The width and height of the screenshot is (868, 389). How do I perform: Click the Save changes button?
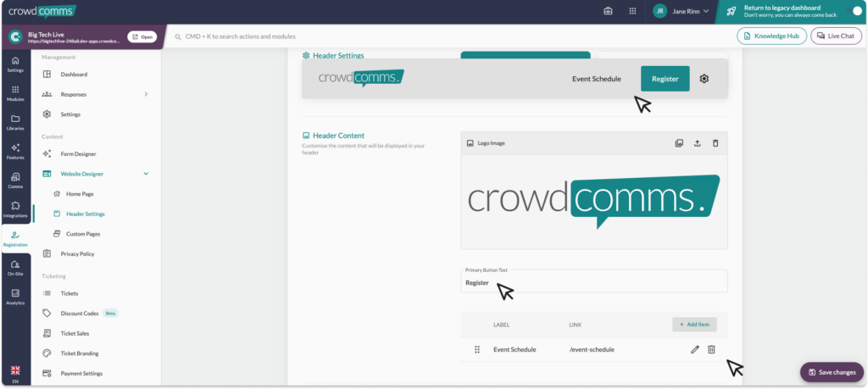(831, 372)
